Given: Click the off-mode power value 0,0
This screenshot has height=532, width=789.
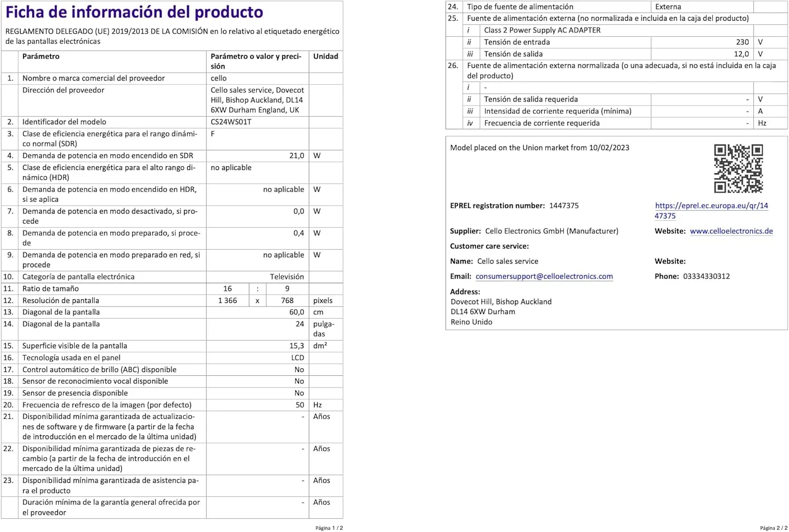Looking at the screenshot, I should tap(299, 211).
